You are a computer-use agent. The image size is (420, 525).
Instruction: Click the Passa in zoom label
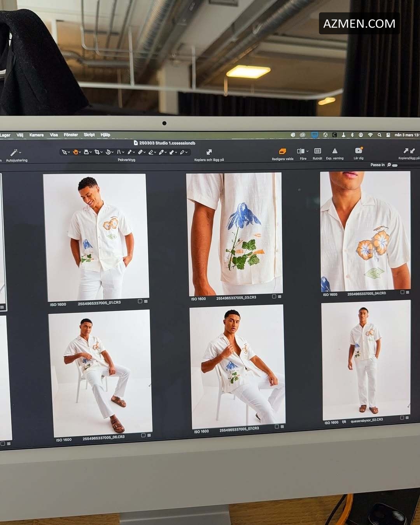pos(377,165)
